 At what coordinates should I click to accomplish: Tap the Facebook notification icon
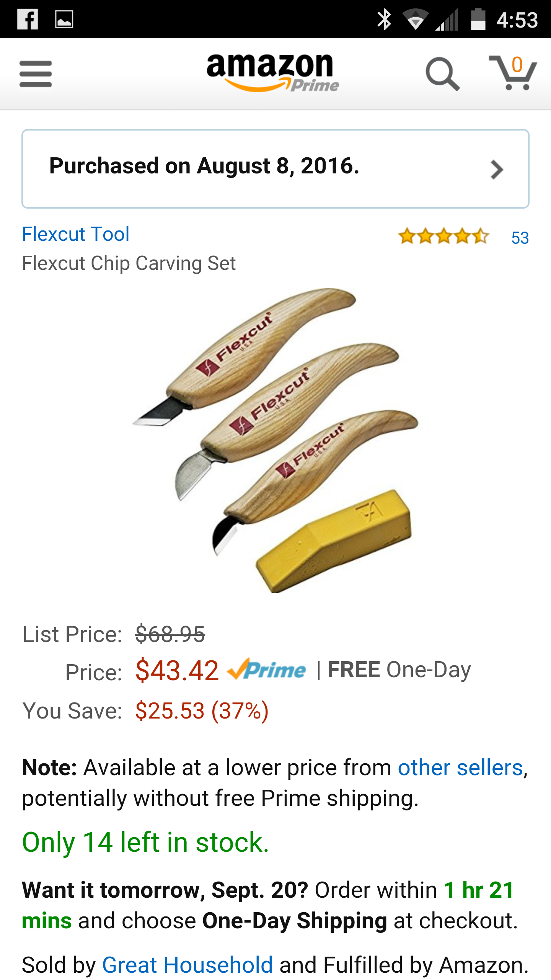[x=28, y=19]
